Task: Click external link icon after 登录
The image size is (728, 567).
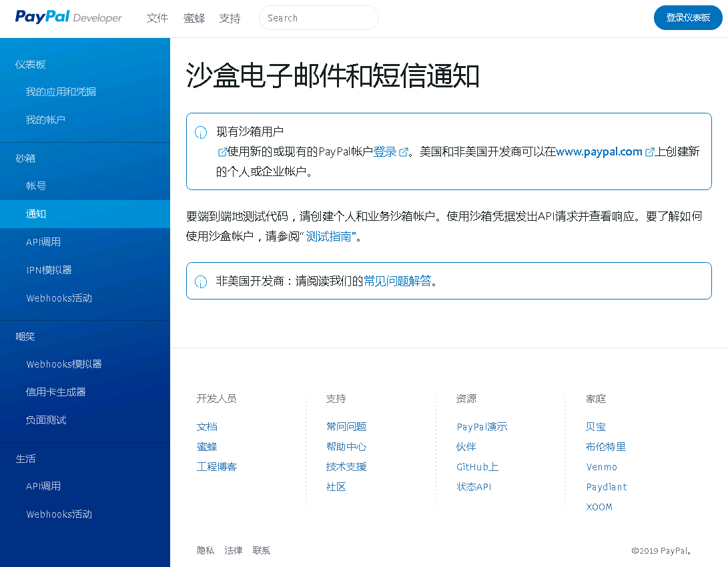Action: click(x=404, y=151)
